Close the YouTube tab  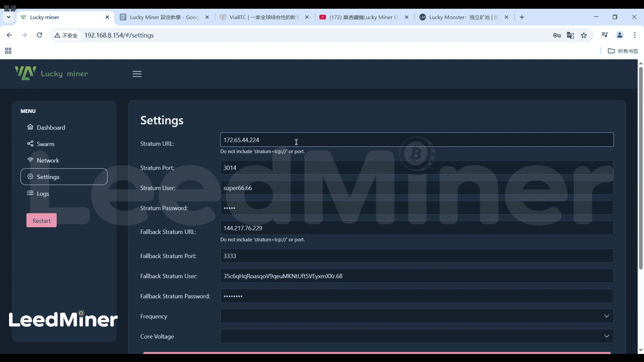[x=407, y=17]
